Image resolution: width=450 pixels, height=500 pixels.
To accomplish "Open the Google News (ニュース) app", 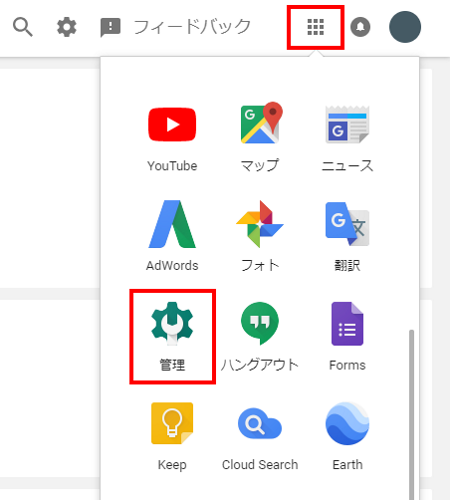I will pos(347,124).
